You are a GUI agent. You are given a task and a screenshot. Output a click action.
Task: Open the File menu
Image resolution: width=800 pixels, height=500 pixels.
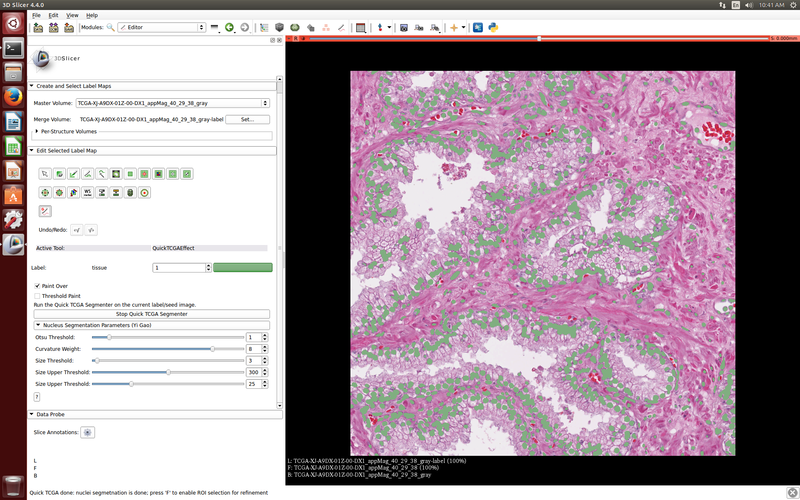pyautogui.click(x=36, y=16)
